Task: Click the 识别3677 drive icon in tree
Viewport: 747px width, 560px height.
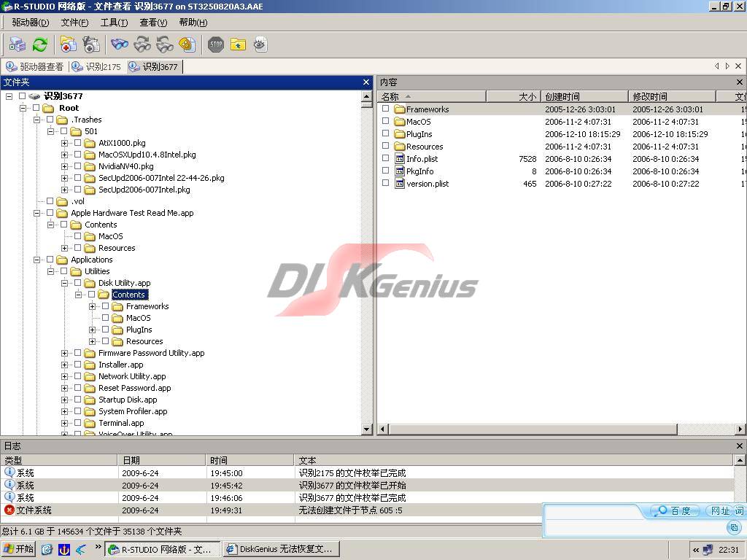Action: point(34,96)
